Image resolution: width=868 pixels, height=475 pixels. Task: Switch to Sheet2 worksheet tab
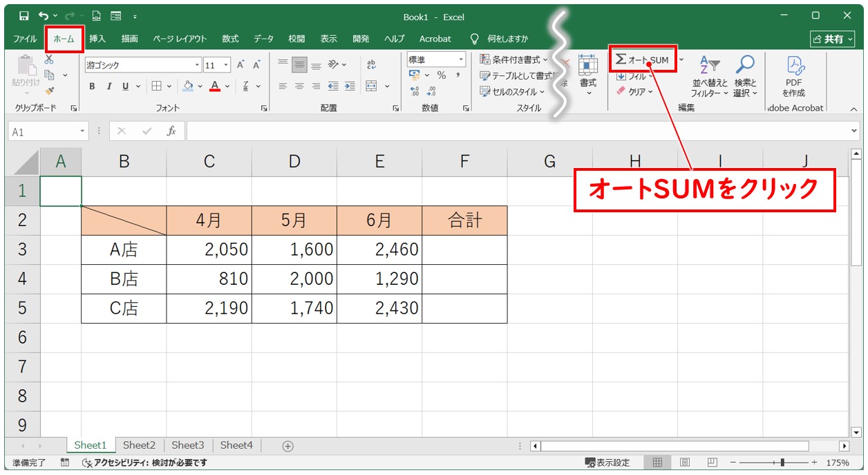139,445
